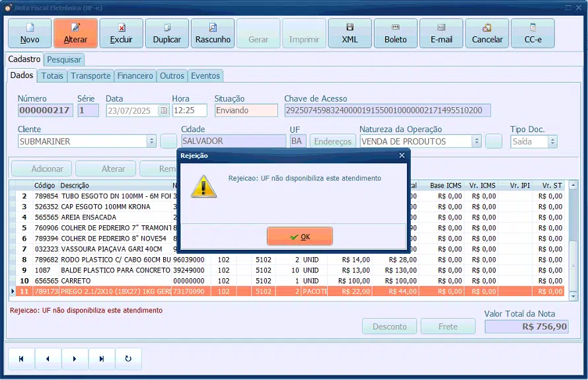This screenshot has height=380, width=588.
Task: Open the Natureza da Operação dropdown
Action: (476, 141)
